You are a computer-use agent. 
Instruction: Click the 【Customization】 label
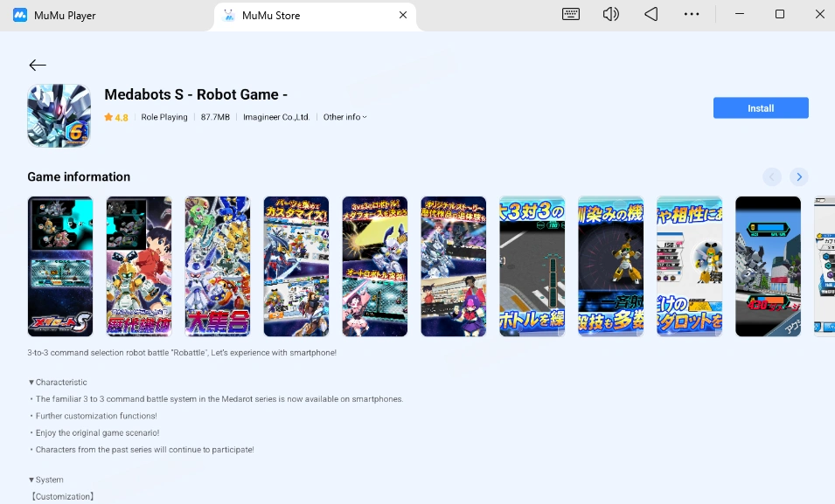coord(62,496)
